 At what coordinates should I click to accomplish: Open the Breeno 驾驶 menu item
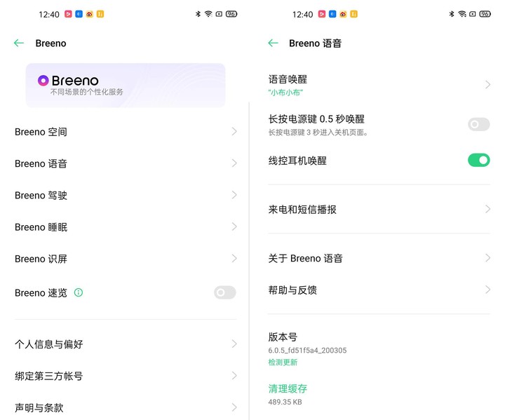[x=126, y=195]
